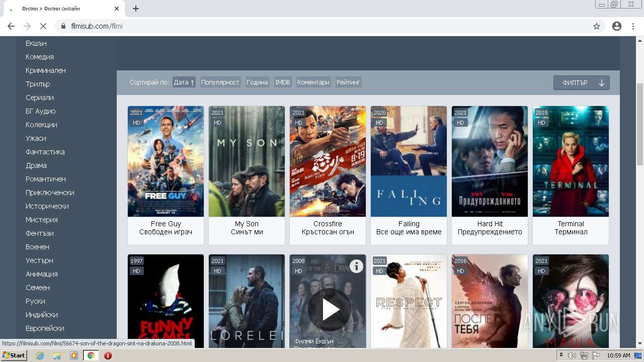Open Фентъзи genre category
Image resolution: width=644 pixels, height=362 pixels.
pyautogui.click(x=40, y=233)
